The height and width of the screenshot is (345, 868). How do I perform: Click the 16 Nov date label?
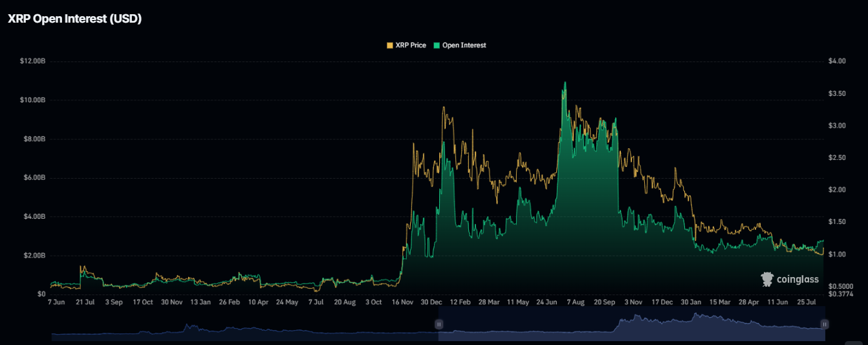[x=403, y=302]
